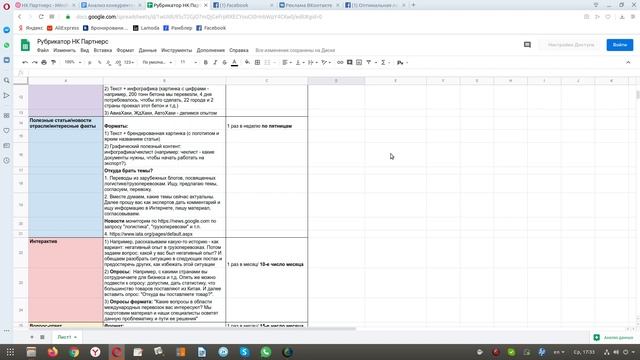Open the Изменить menu
The image size is (640, 360).
coord(64,50)
